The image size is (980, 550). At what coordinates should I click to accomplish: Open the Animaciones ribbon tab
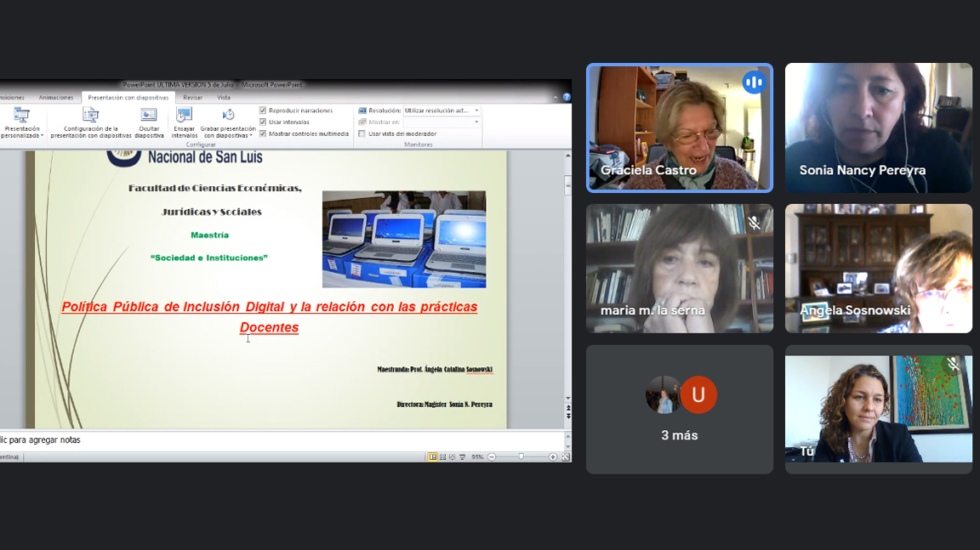pos(56,98)
